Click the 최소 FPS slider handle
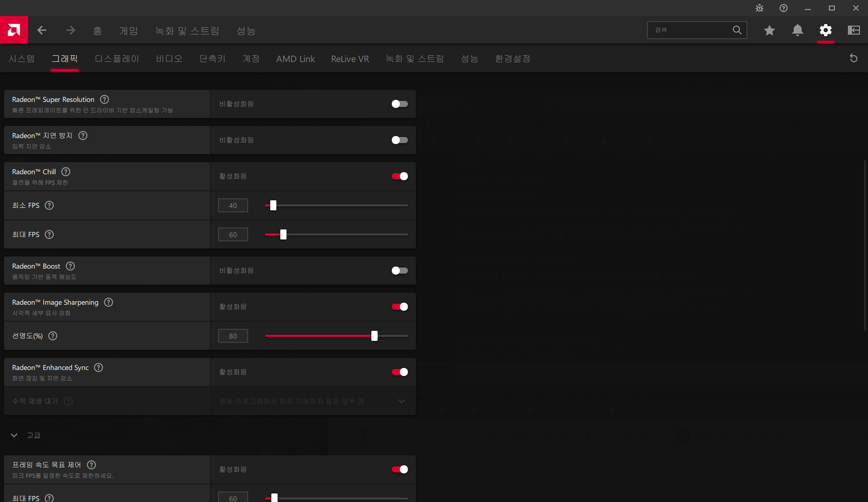This screenshot has width=868, height=502. pyautogui.click(x=273, y=205)
